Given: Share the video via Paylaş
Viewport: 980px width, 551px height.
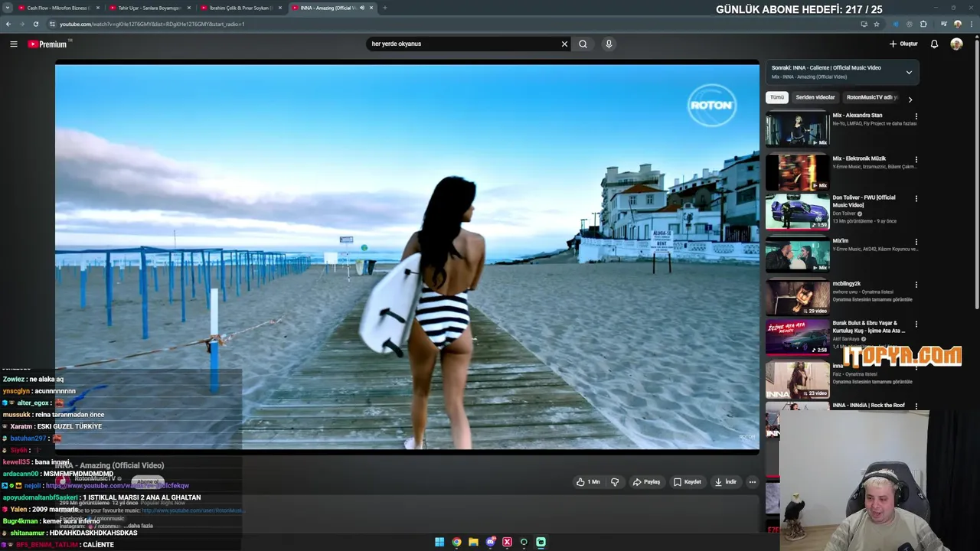Looking at the screenshot, I should (646, 482).
